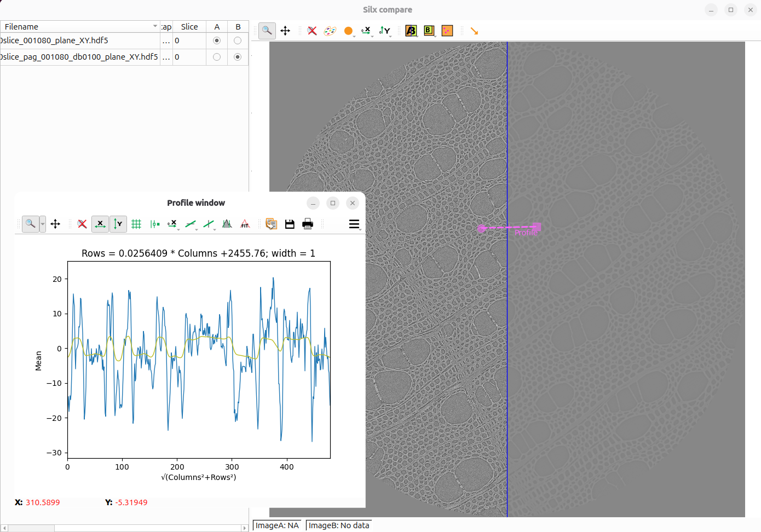Click the file list horizontal scrollbar thumb
Viewport: 761px width, 532px height.
(x=31, y=528)
